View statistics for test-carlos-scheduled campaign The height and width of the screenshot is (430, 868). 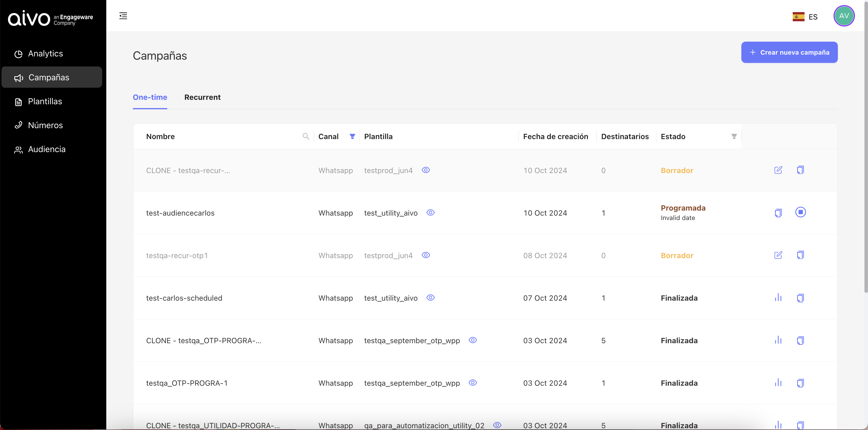778,298
